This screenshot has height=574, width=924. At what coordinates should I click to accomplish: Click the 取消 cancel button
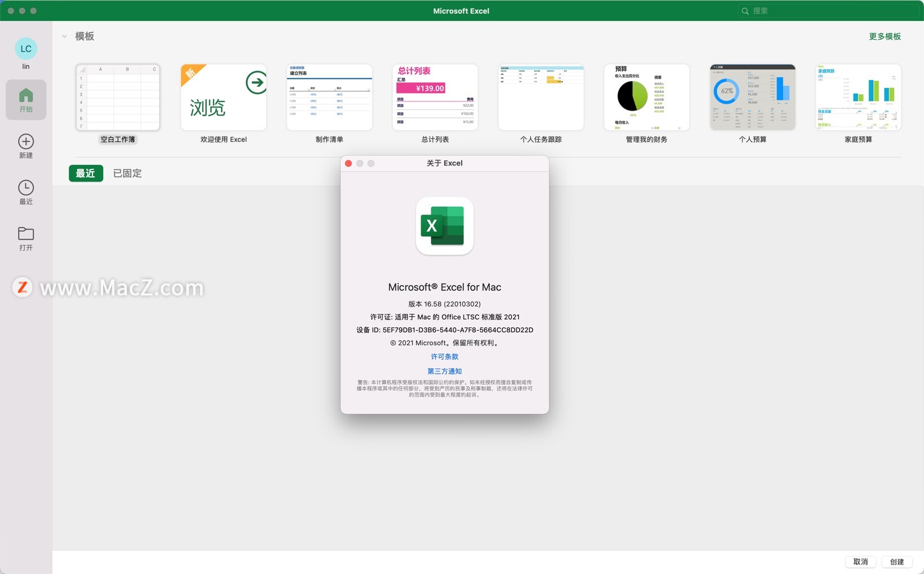tap(860, 562)
